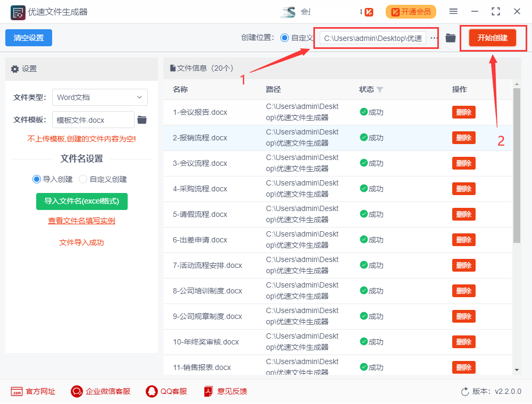Click the three-dot browse path button

(x=434, y=38)
